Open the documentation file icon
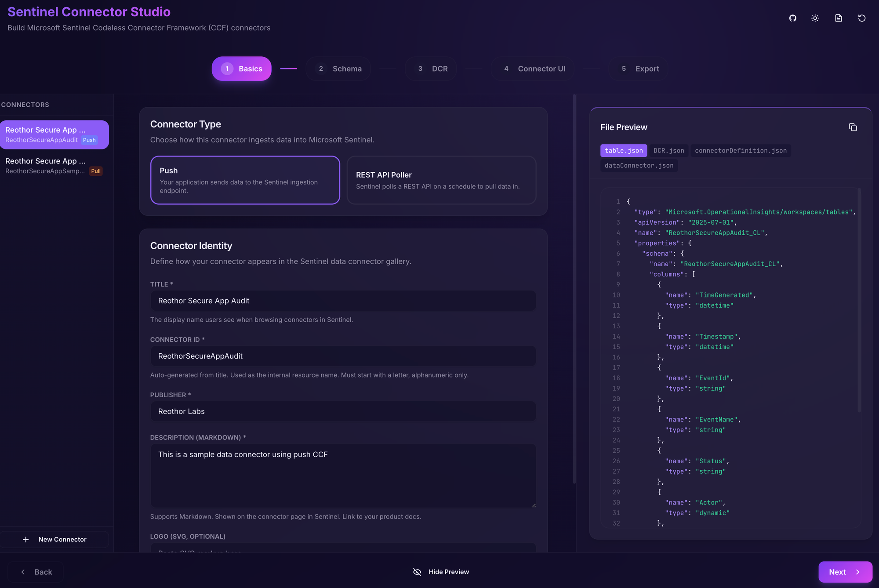This screenshot has height=588, width=879. [839, 18]
